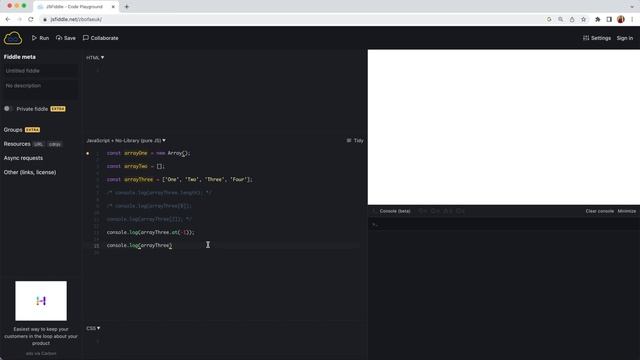Save the fiddle
Viewport: 640px width, 360px height.
tap(66, 38)
